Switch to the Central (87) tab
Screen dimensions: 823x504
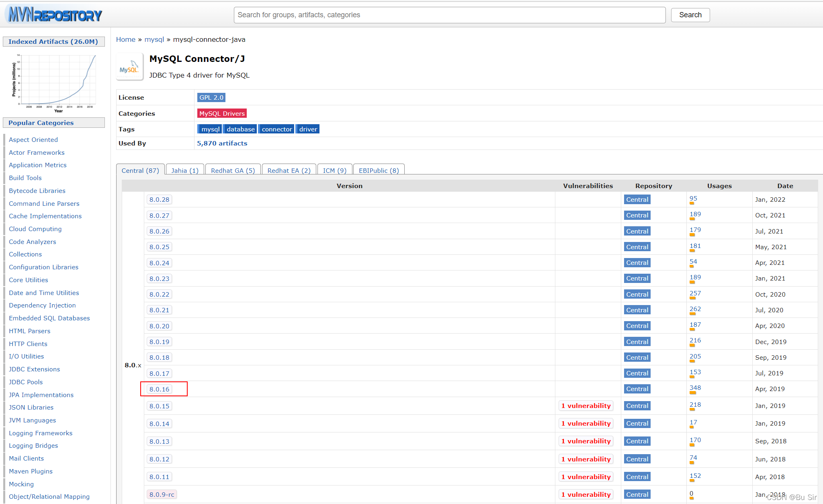coord(140,170)
